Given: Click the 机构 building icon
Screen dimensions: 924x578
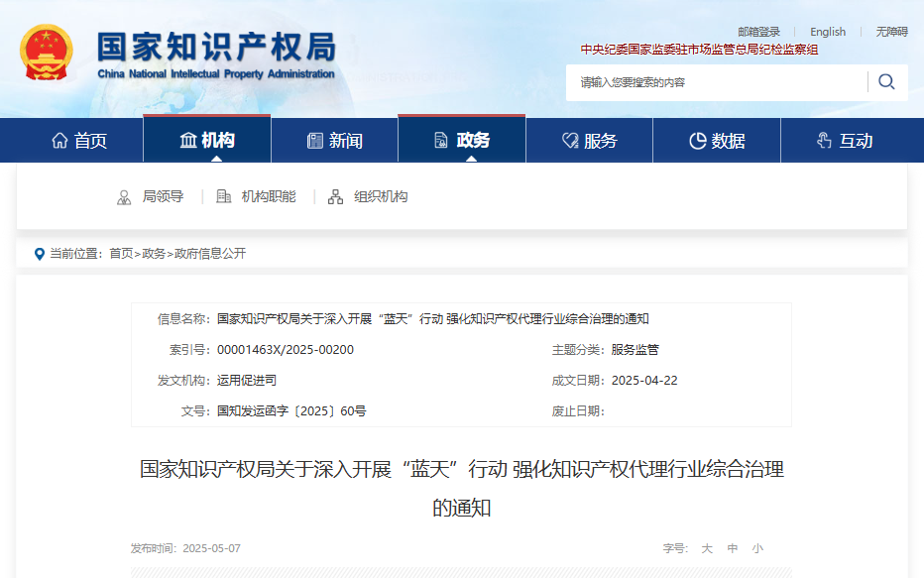Looking at the screenshot, I should point(188,140).
